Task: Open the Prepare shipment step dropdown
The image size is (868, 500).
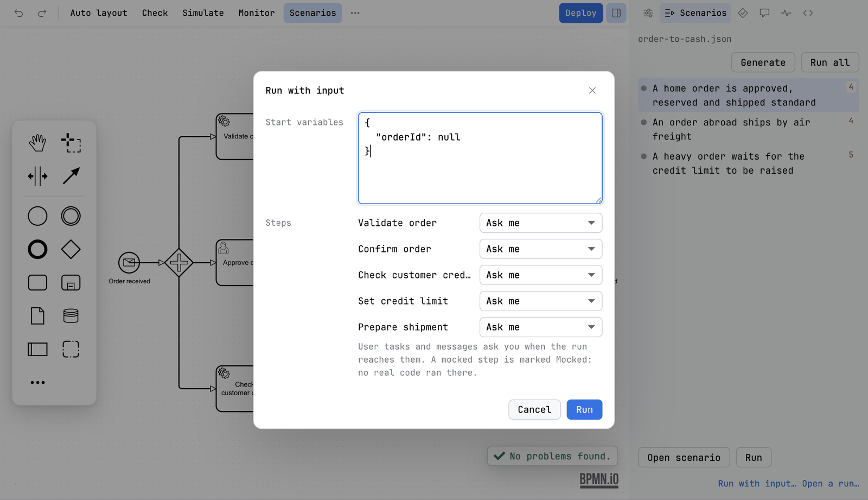Action: tap(541, 327)
